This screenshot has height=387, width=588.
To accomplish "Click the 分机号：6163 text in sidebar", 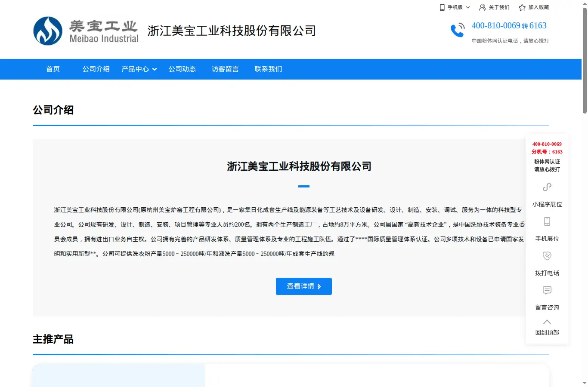I will [547, 152].
